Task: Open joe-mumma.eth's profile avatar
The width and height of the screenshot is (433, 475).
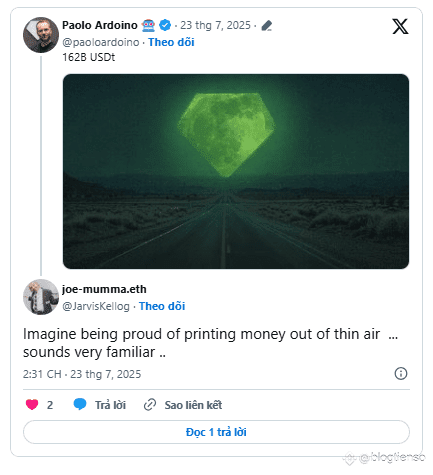Action: pos(41,297)
